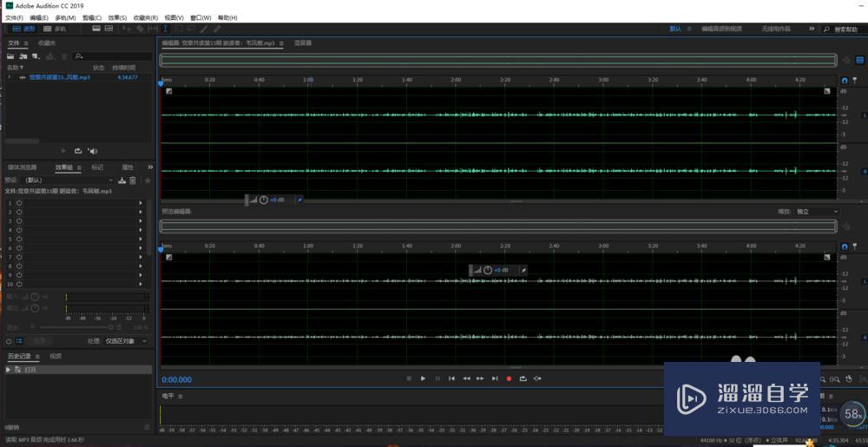Open the Process selection-only dropdown
Viewport: 868px width, 447px height.
point(126,341)
